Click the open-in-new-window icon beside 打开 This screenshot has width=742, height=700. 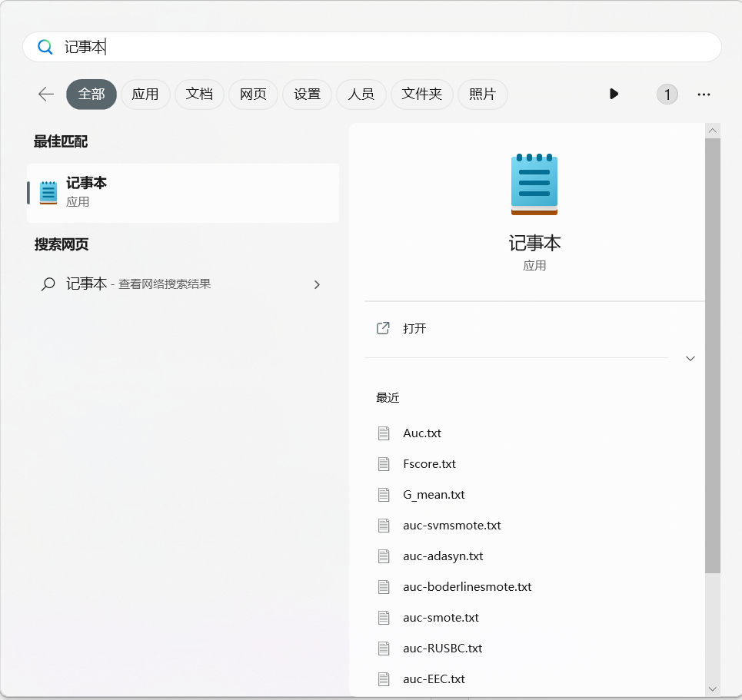point(383,328)
